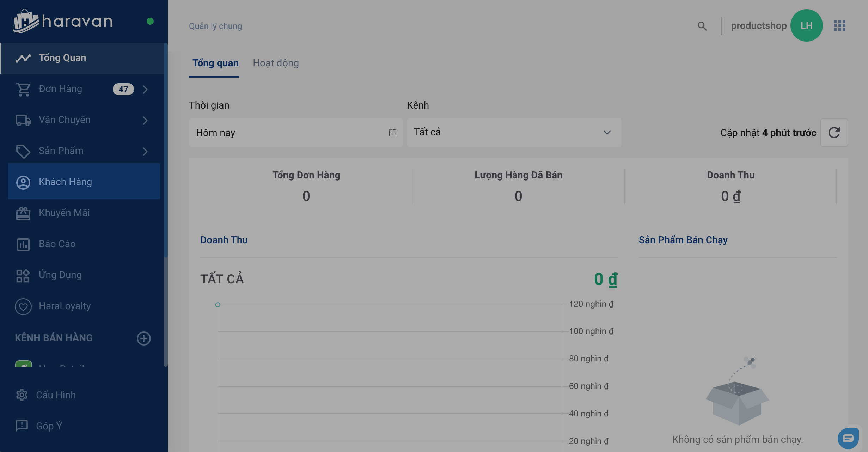Image resolution: width=868 pixels, height=452 pixels.
Task: Open Cấu Hình settings gear
Action: (22, 395)
